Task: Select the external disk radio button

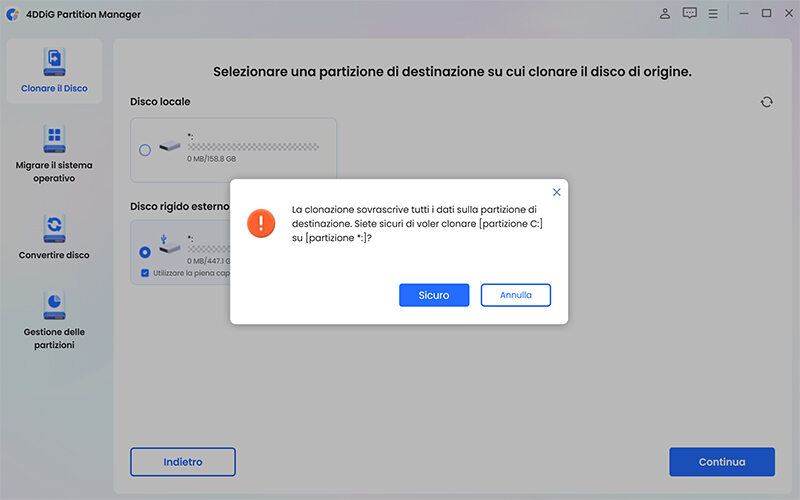Action: tap(145, 252)
